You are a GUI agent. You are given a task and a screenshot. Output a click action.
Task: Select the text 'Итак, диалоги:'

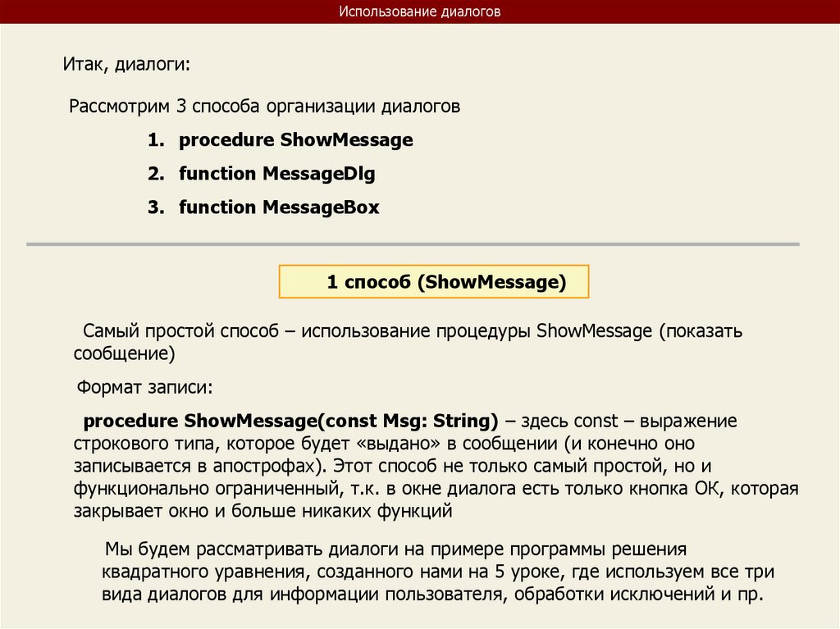(126, 64)
